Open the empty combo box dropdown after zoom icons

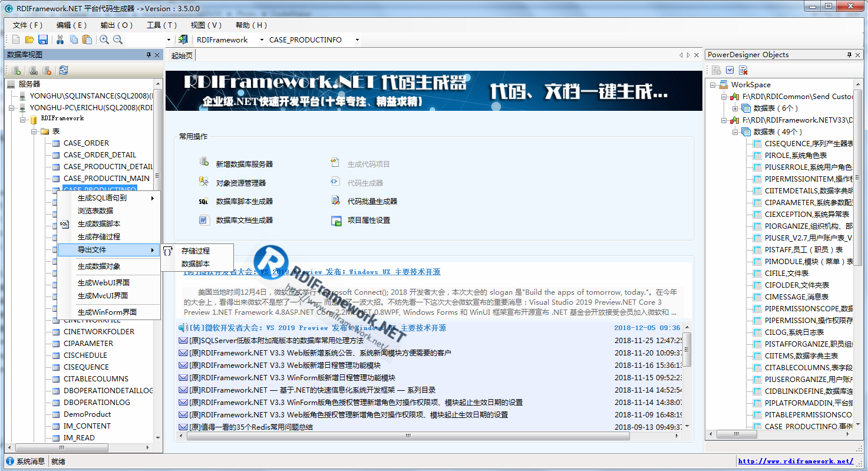169,39
